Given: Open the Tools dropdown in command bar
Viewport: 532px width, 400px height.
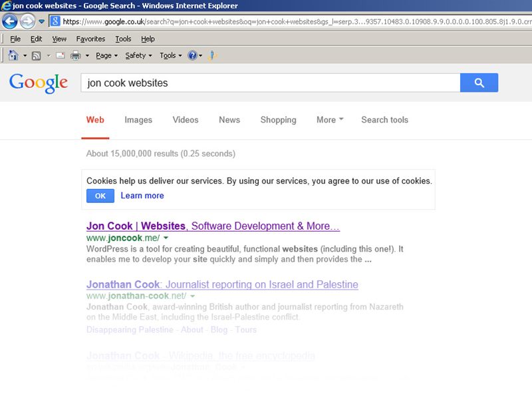Looking at the screenshot, I should pos(171,55).
